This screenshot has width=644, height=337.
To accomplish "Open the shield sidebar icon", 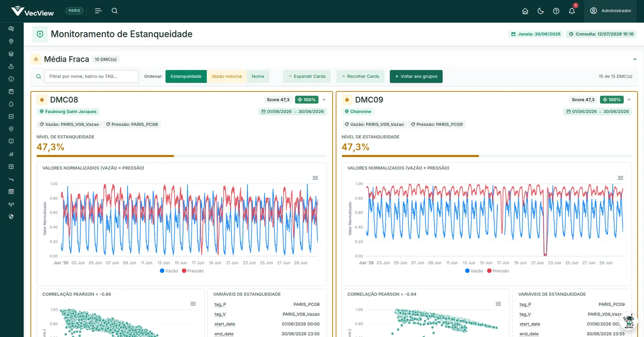I will coord(11,217).
